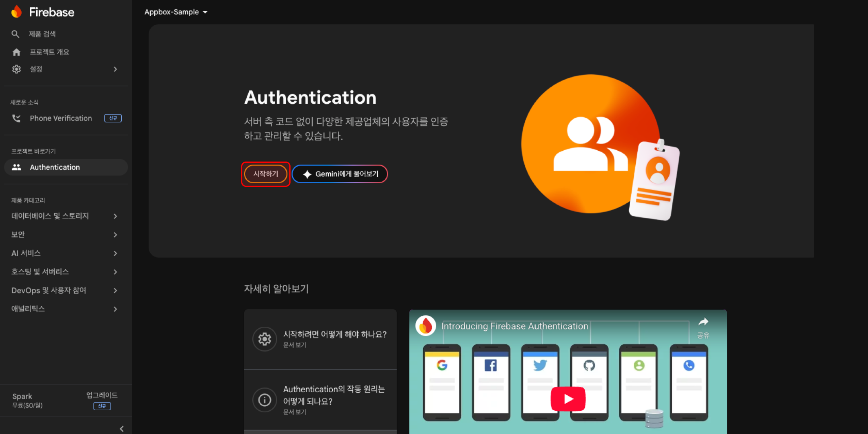Open 설정 menu item
Image resolution: width=868 pixels, height=434 pixels.
tap(36, 69)
